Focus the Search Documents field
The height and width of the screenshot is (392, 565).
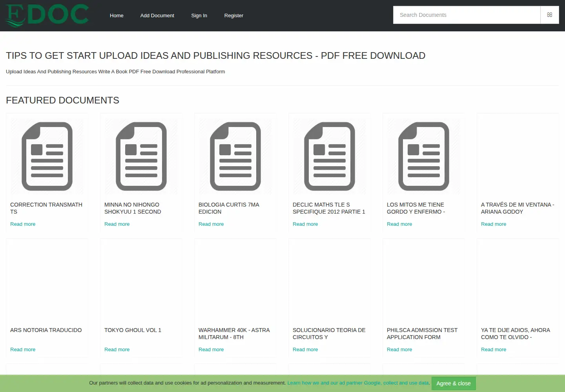[x=467, y=15]
